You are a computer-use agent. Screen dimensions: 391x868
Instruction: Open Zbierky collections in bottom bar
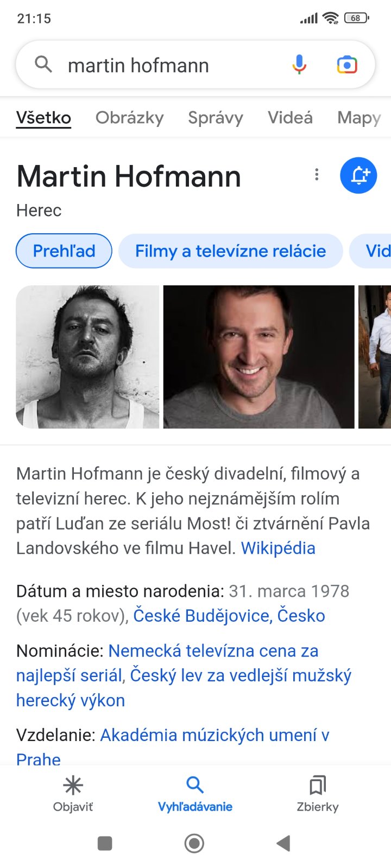(318, 794)
